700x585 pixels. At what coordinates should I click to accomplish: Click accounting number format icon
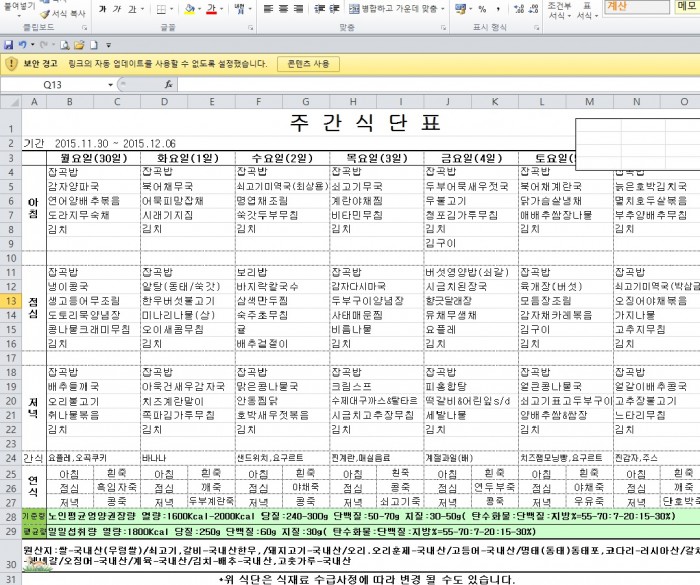pyautogui.click(x=460, y=8)
